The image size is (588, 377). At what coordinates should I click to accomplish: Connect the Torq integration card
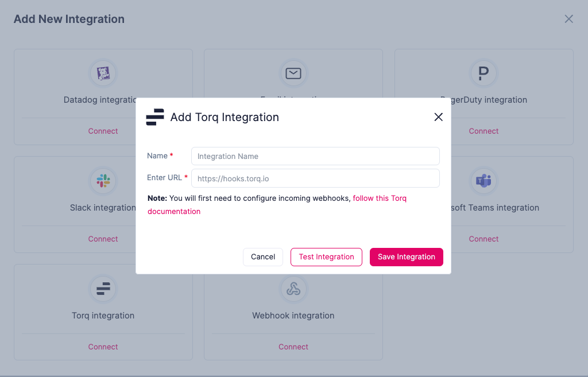coord(103,347)
